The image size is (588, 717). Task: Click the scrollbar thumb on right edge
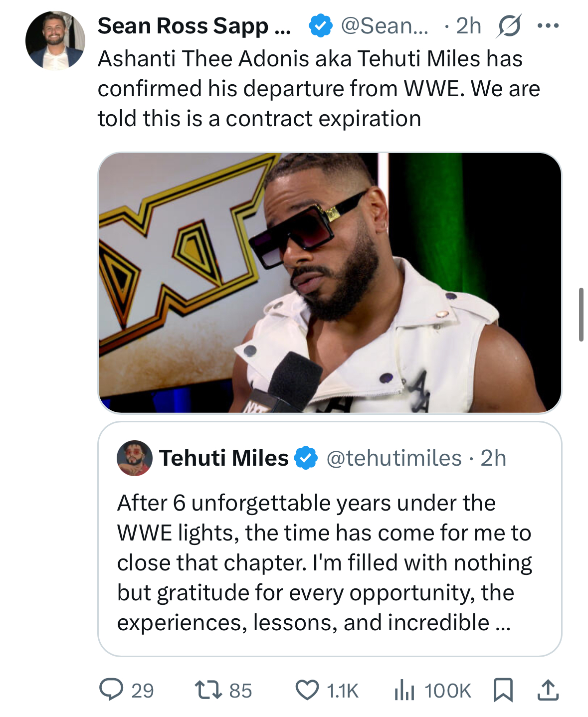[581, 314]
